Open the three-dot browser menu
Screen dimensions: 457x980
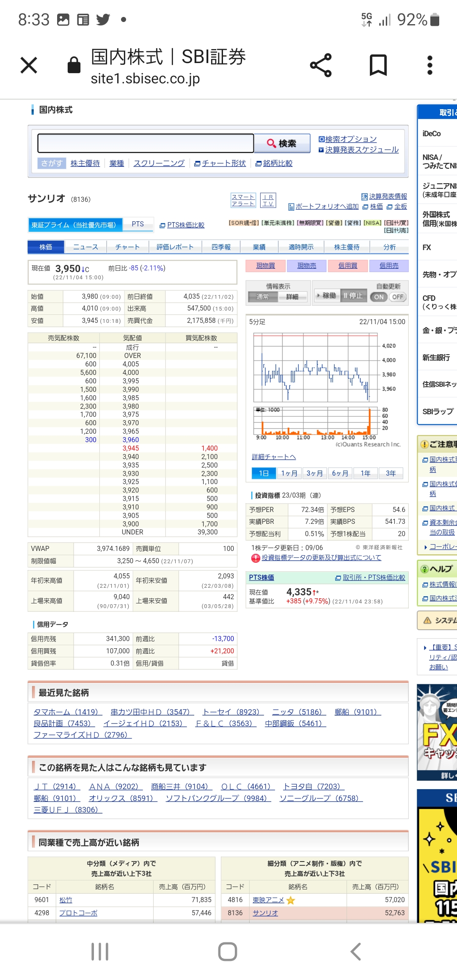click(430, 65)
